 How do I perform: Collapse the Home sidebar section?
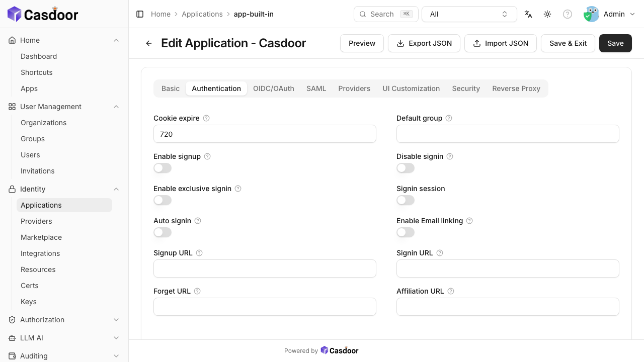(x=64, y=40)
